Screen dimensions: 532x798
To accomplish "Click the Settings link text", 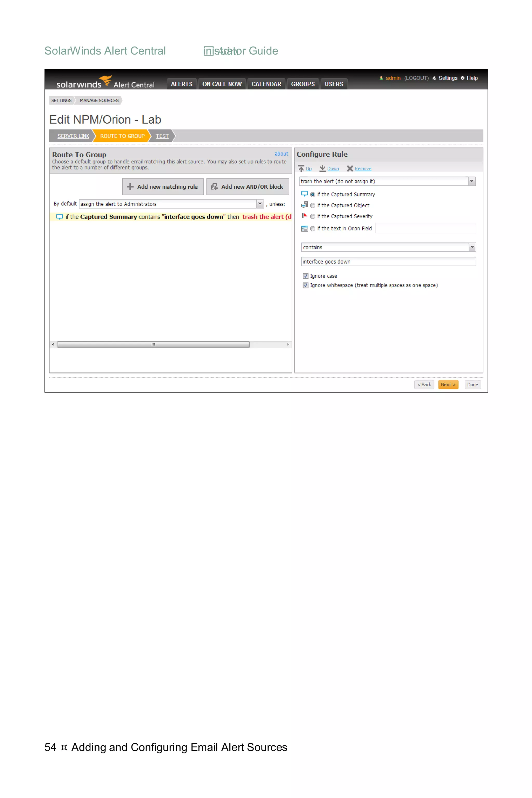I will point(448,78).
